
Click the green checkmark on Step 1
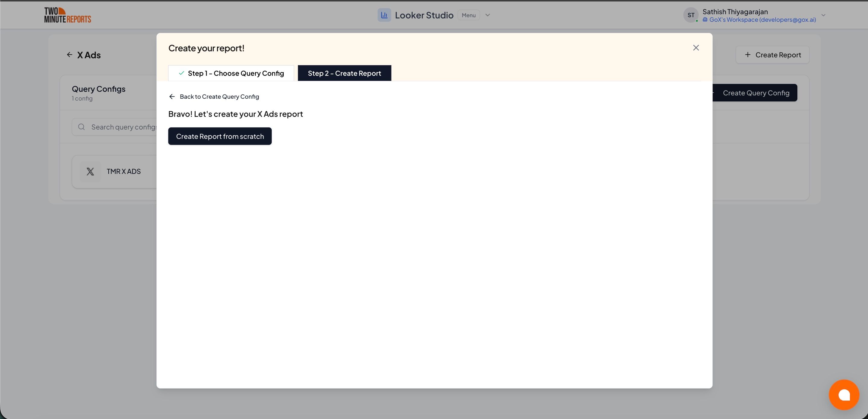[182, 73]
